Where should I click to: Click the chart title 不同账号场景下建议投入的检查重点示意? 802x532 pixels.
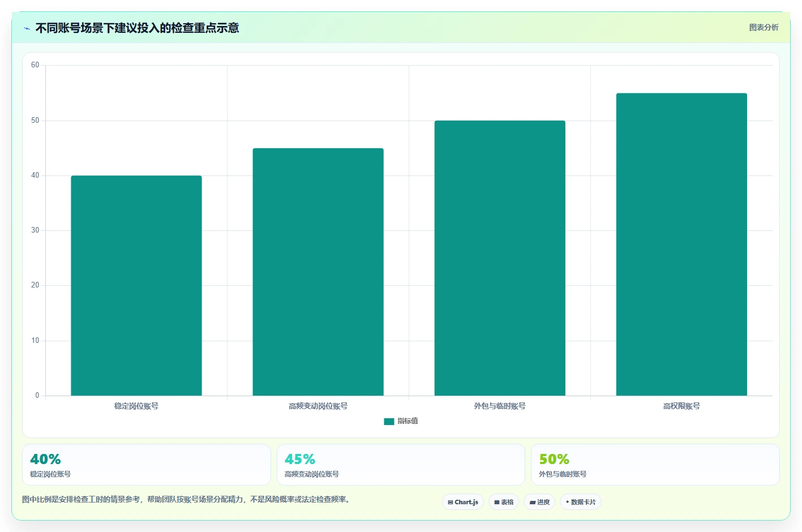coord(137,28)
